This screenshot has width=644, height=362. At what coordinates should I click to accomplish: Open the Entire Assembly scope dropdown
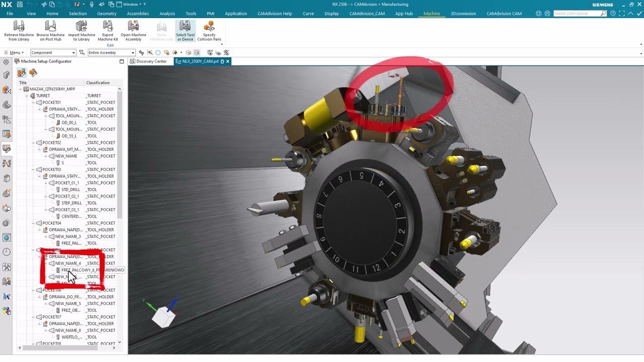111,53
